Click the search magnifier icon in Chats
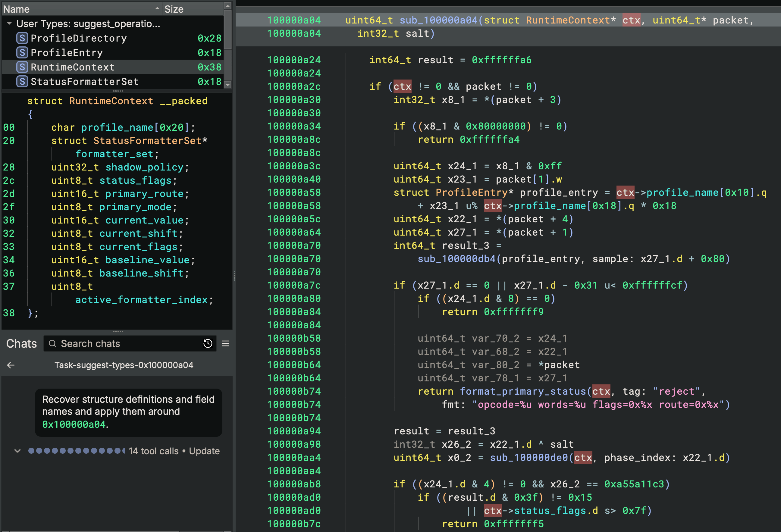The image size is (781, 532). [x=52, y=343]
